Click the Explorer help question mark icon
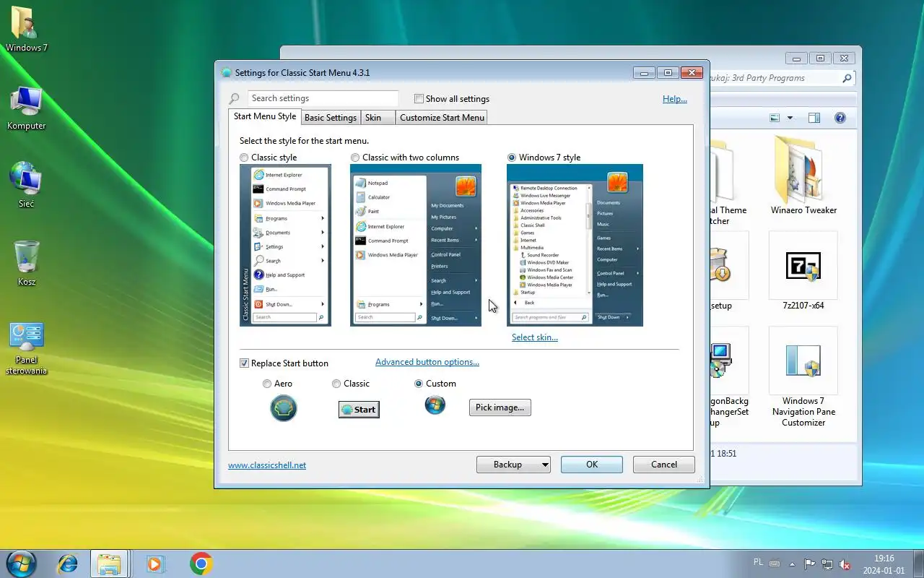Viewport: 924px width, 578px height. (840, 118)
